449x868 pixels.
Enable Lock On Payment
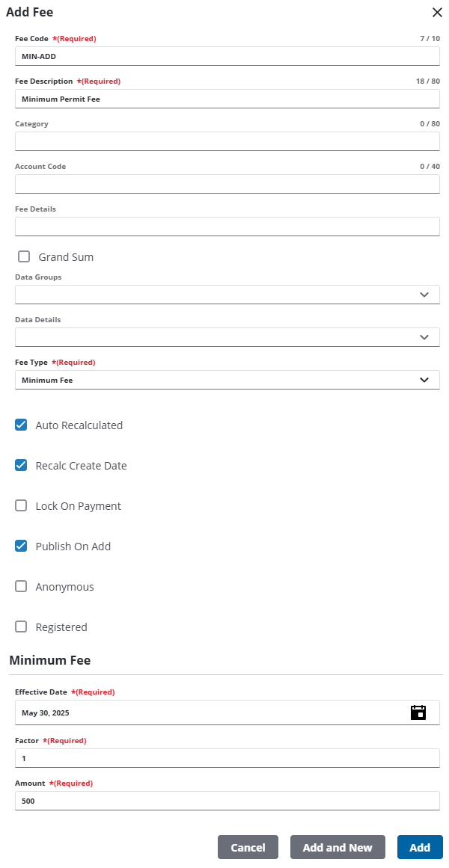point(21,505)
